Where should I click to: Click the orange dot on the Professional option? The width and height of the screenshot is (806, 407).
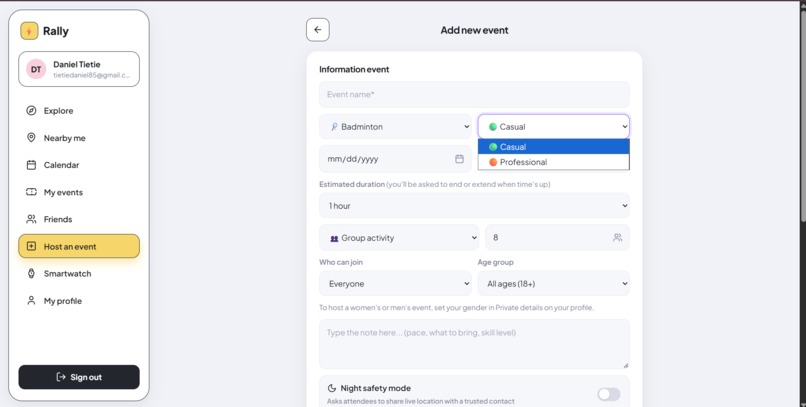[x=492, y=162]
